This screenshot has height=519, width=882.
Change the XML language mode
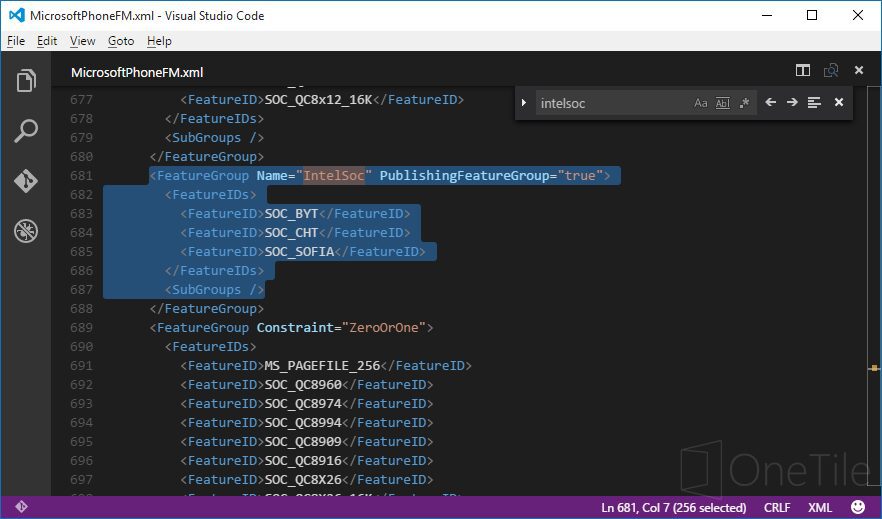(x=820, y=507)
